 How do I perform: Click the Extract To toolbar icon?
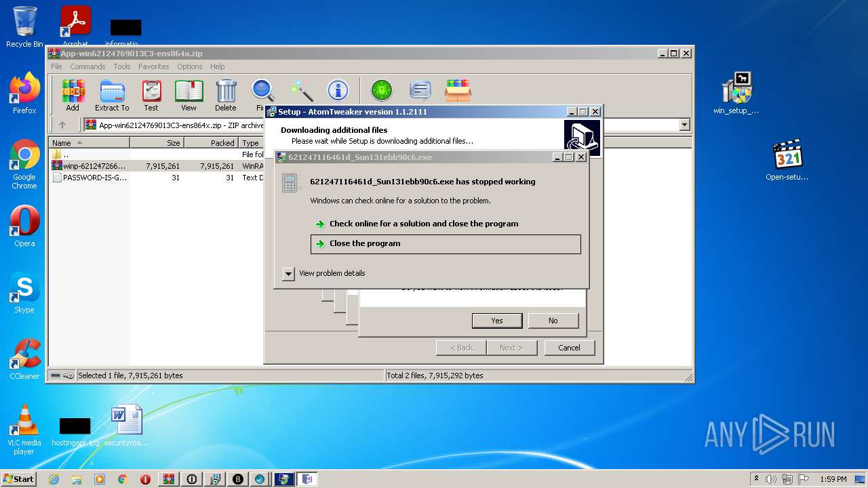coord(112,95)
